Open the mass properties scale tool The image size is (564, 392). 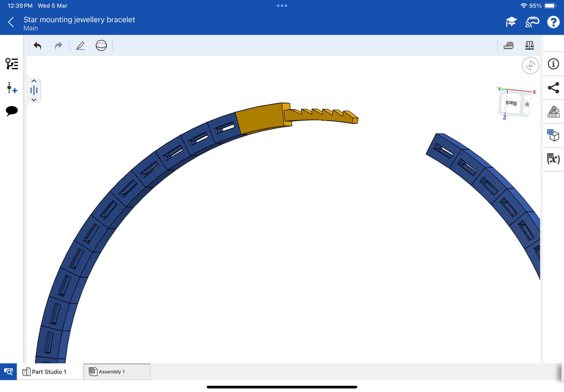pyautogui.click(x=529, y=46)
